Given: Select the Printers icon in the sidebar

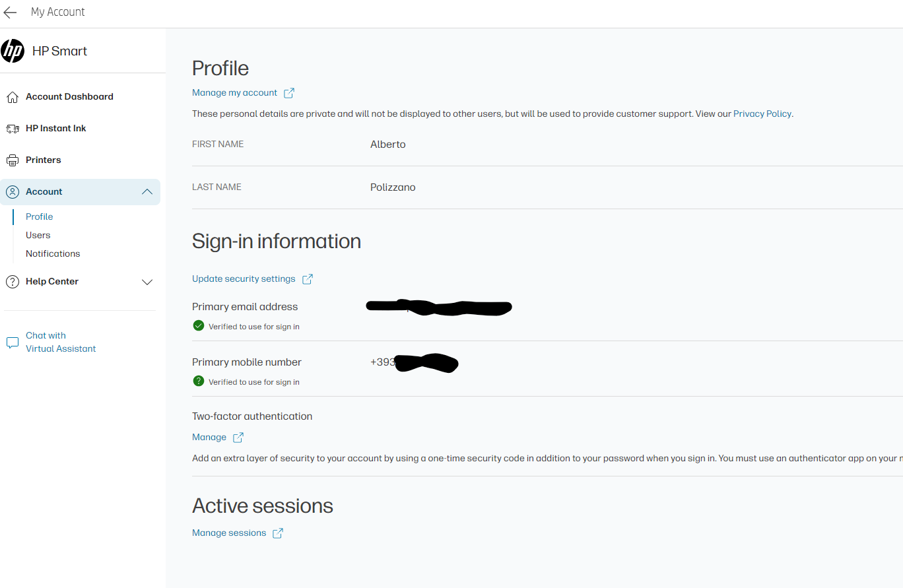Looking at the screenshot, I should coord(12,160).
